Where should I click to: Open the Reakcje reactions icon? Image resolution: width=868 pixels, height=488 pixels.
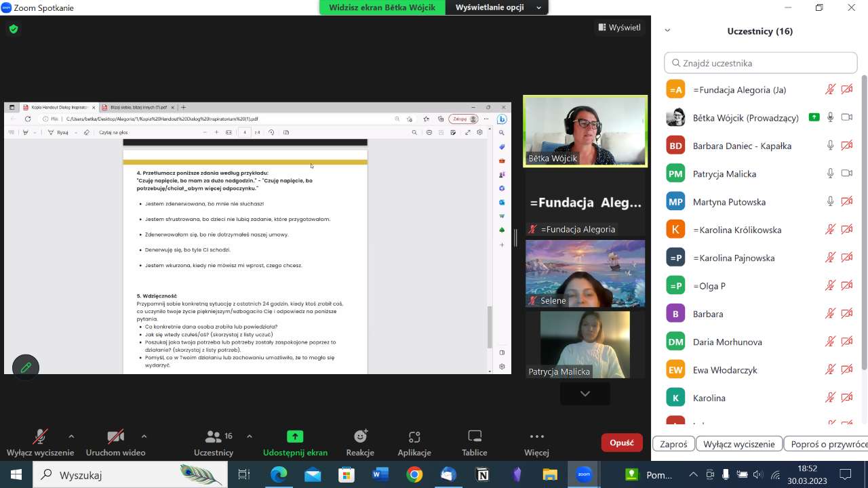[360, 437]
